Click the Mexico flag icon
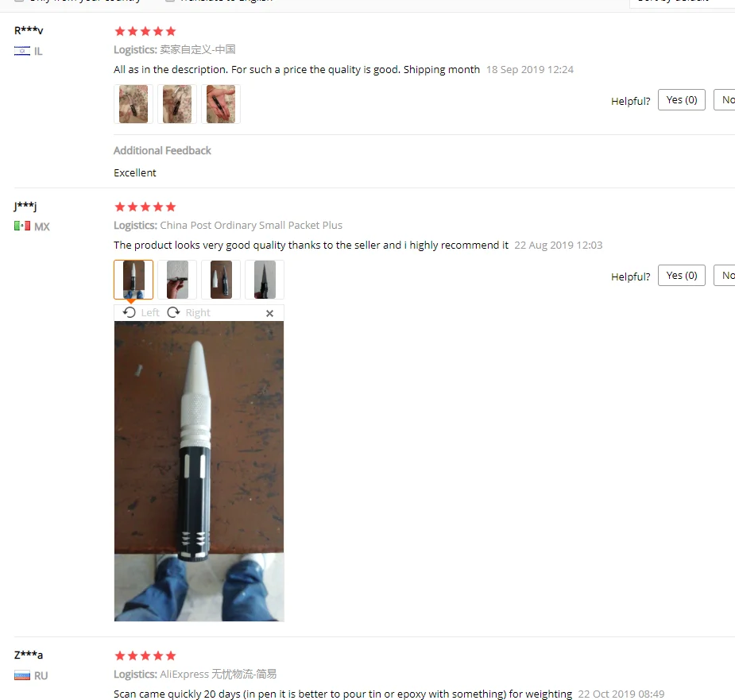This screenshot has width=735, height=700. (22, 226)
